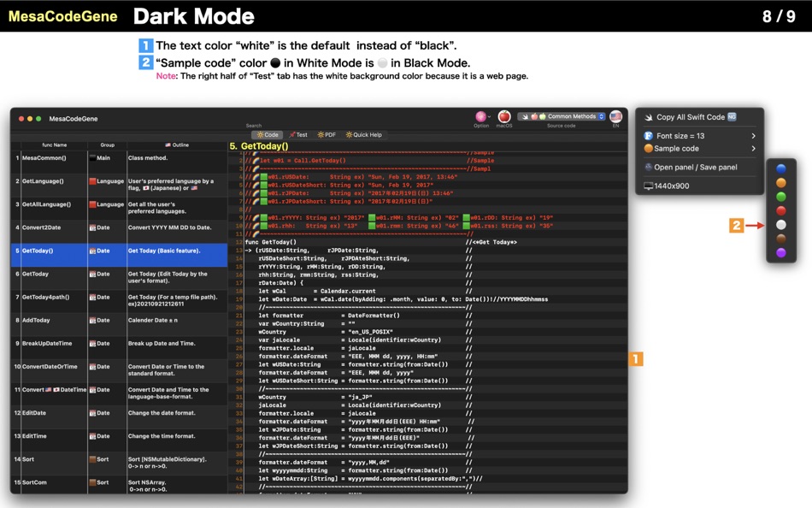The height and width of the screenshot is (508, 812).
Task: Switch to the Test tab
Action: (x=298, y=135)
